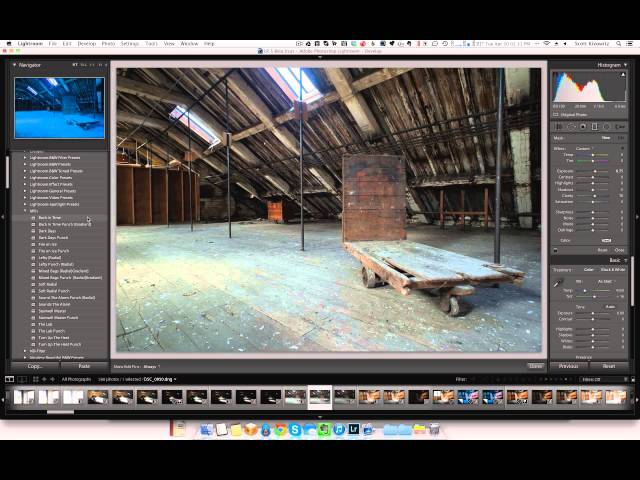Viewport: 640px width, 480px height.
Task: Open the Window menu
Action: pyautogui.click(x=189, y=43)
